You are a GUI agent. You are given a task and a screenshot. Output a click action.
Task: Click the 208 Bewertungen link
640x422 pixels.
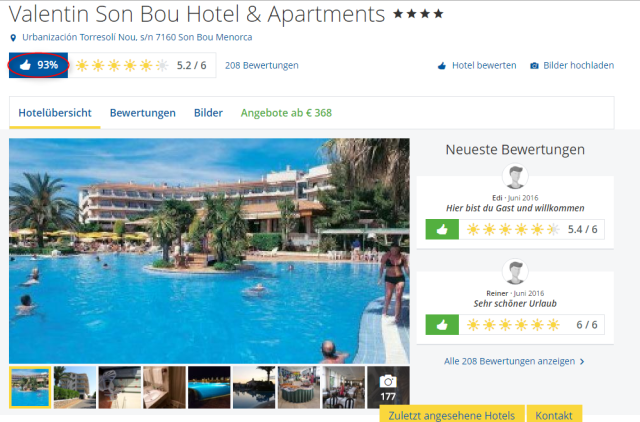tap(262, 65)
